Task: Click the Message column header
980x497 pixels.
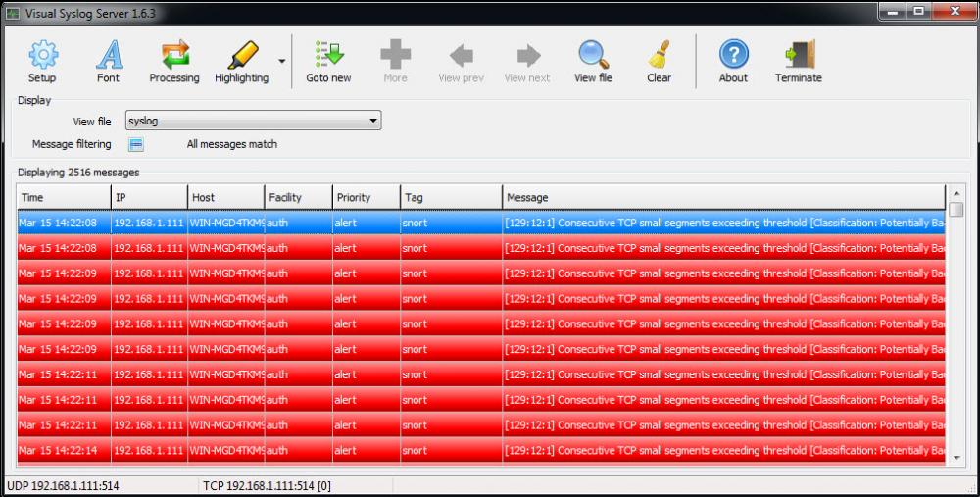Action: (723, 197)
